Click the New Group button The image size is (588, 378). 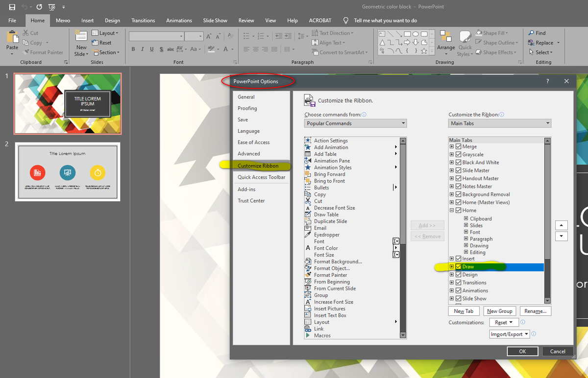tap(500, 311)
